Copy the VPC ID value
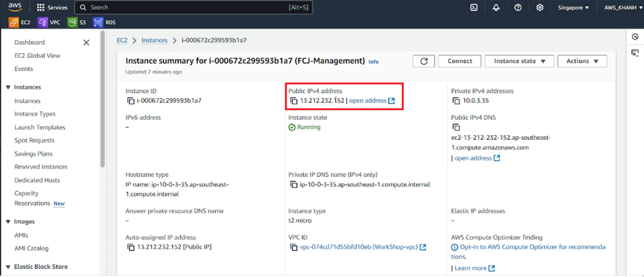644x277 pixels. pos(294,247)
